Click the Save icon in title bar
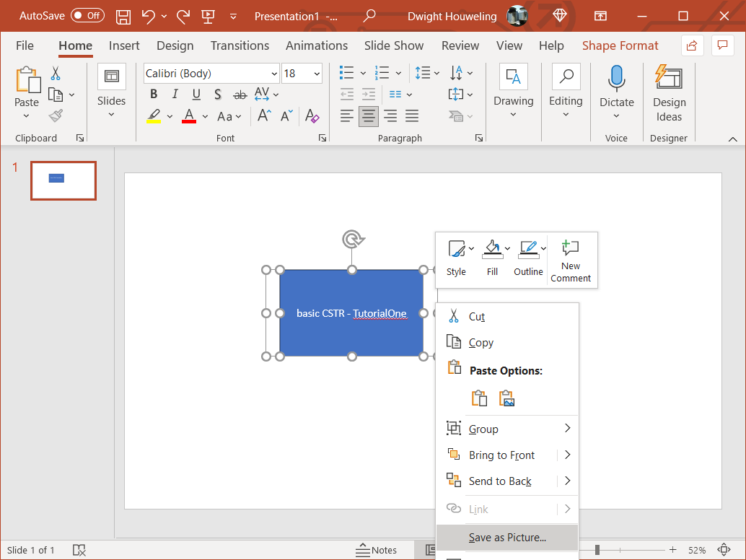 point(123,16)
